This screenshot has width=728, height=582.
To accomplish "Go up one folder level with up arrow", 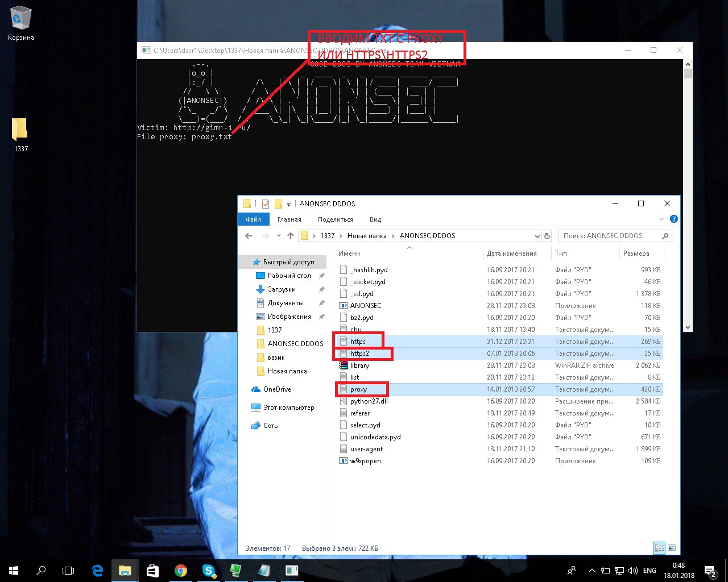I will pos(291,235).
